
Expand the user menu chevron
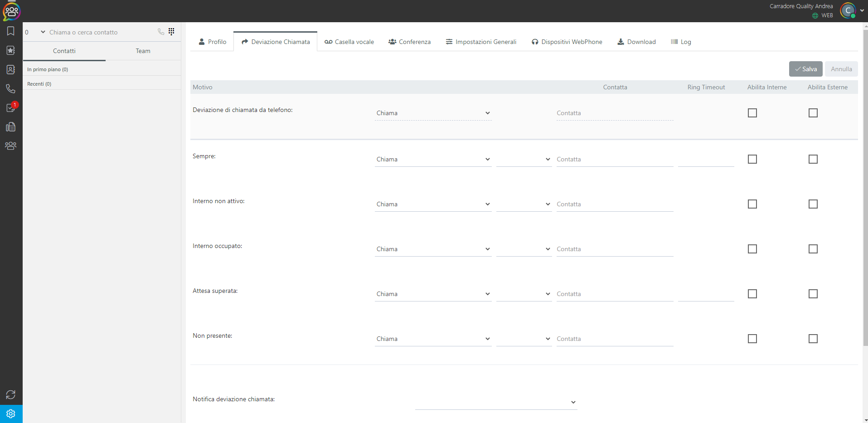coord(862,10)
